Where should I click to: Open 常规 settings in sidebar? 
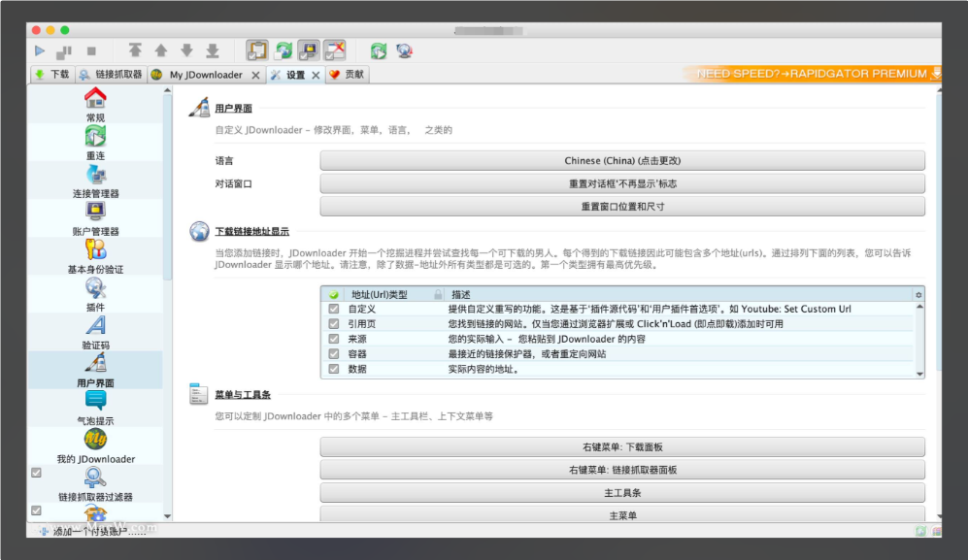pos(95,105)
